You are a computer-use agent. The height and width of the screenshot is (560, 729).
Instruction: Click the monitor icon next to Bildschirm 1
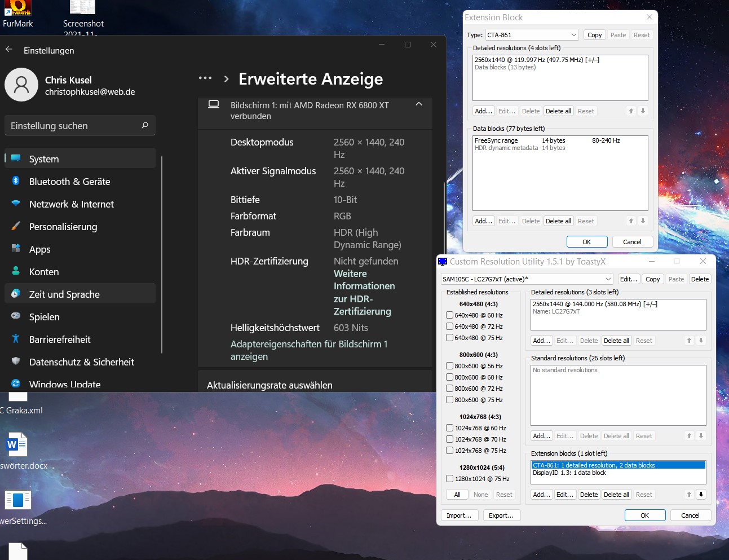pos(213,104)
